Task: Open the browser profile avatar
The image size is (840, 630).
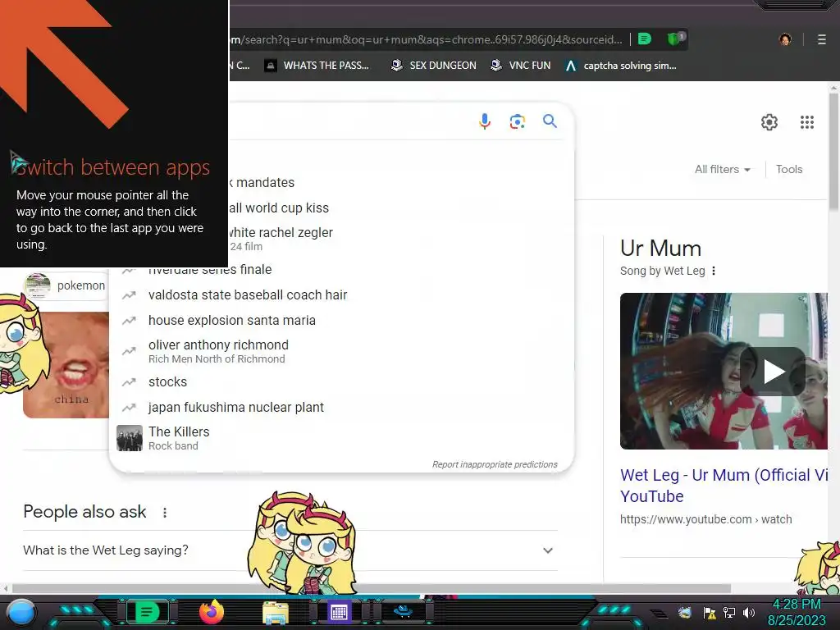Action: click(x=785, y=39)
